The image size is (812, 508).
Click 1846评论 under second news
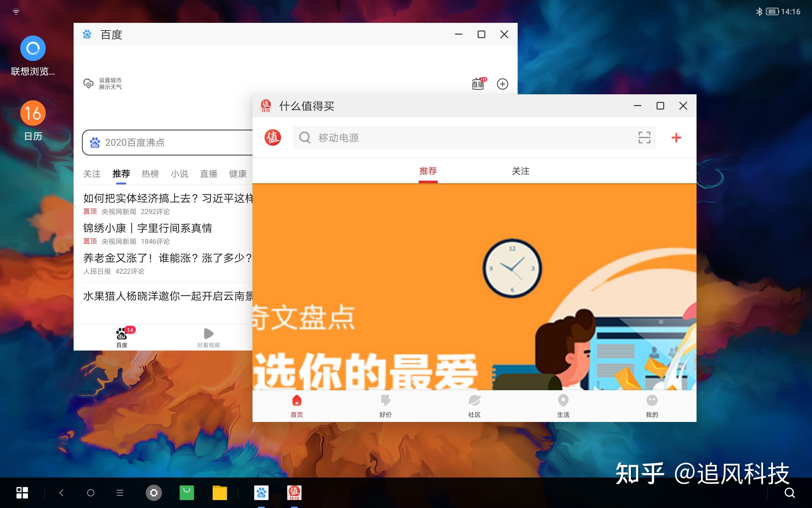coord(155,242)
